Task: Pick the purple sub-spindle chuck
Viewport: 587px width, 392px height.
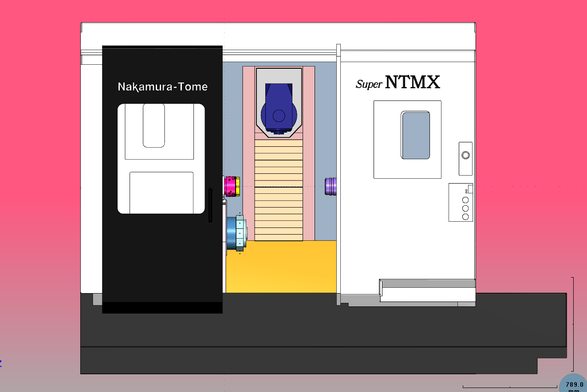Action: click(331, 186)
